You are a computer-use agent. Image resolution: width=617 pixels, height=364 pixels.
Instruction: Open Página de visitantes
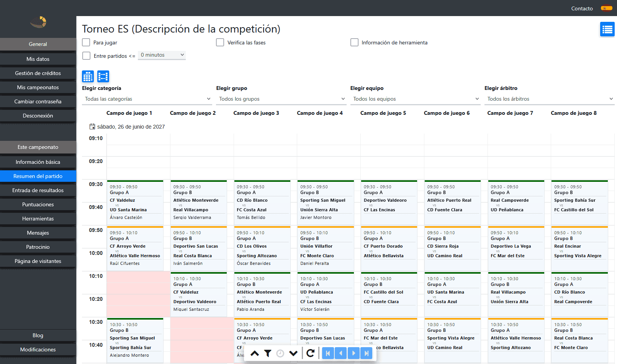(38, 261)
